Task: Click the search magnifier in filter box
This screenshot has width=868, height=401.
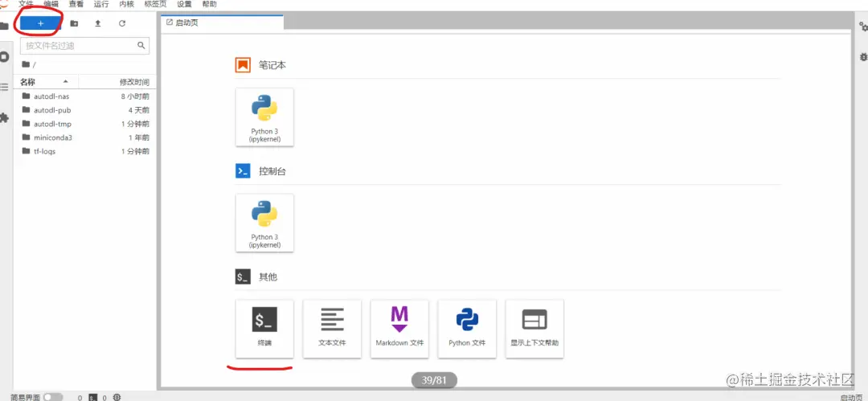Action: point(141,46)
